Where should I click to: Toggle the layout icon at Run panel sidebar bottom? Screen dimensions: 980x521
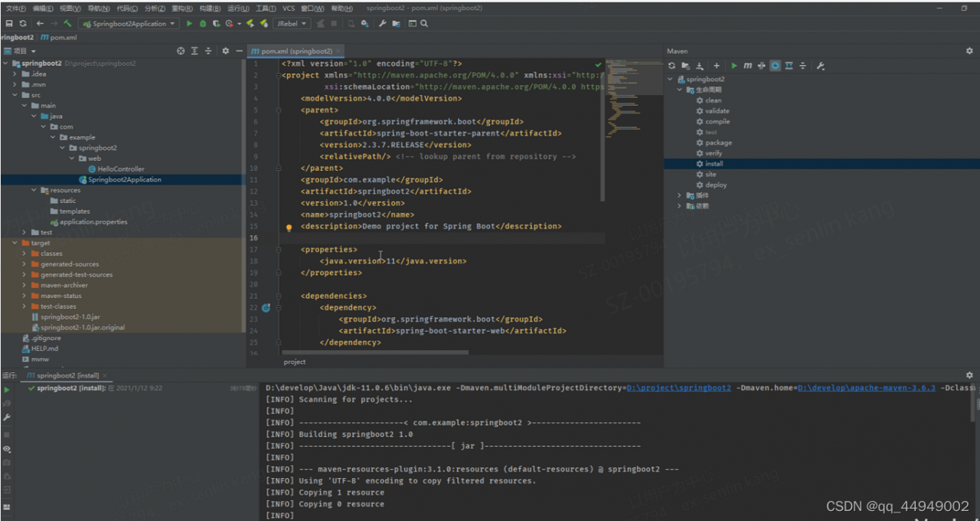point(7,507)
